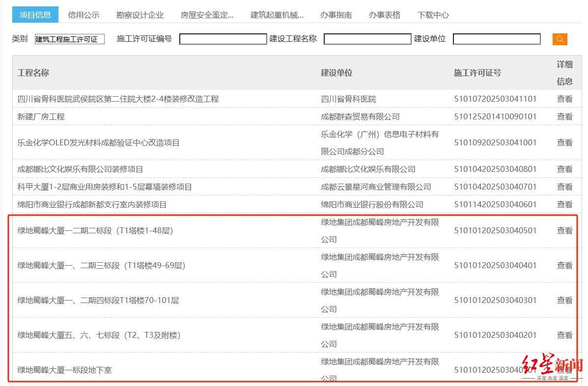Click permit number 510101202503040501

pos(495,230)
